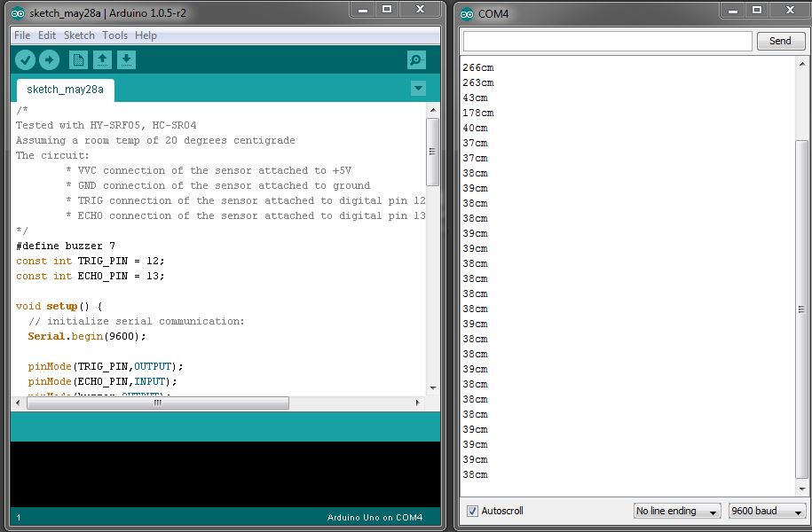Open the Sketch menu
Image resolution: width=812 pixels, height=532 pixels.
(x=79, y=35)
